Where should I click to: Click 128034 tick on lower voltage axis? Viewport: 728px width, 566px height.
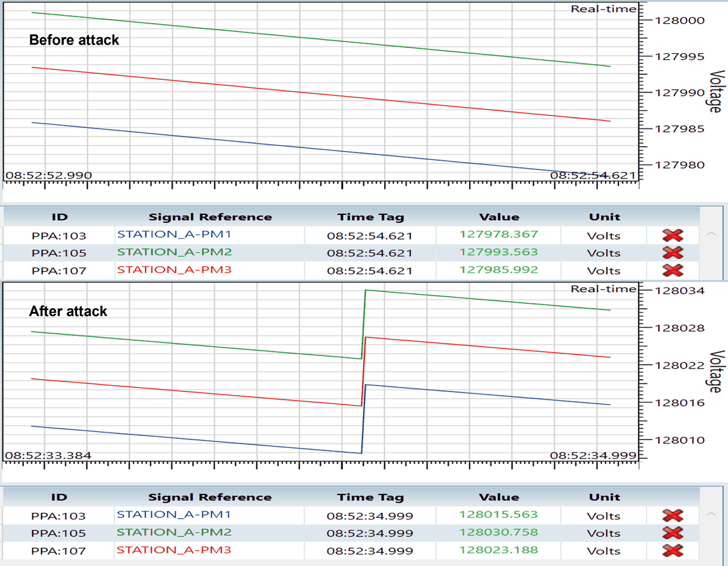[679, 291]
